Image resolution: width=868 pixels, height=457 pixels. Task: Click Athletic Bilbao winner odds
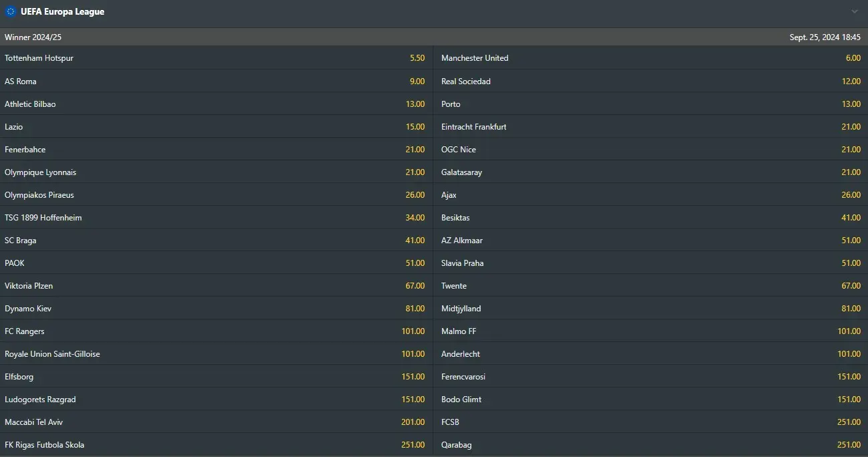click(415, 104)
